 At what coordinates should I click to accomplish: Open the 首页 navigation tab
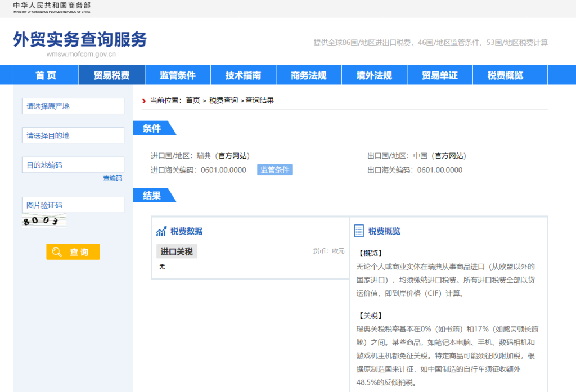pos(46,75)
